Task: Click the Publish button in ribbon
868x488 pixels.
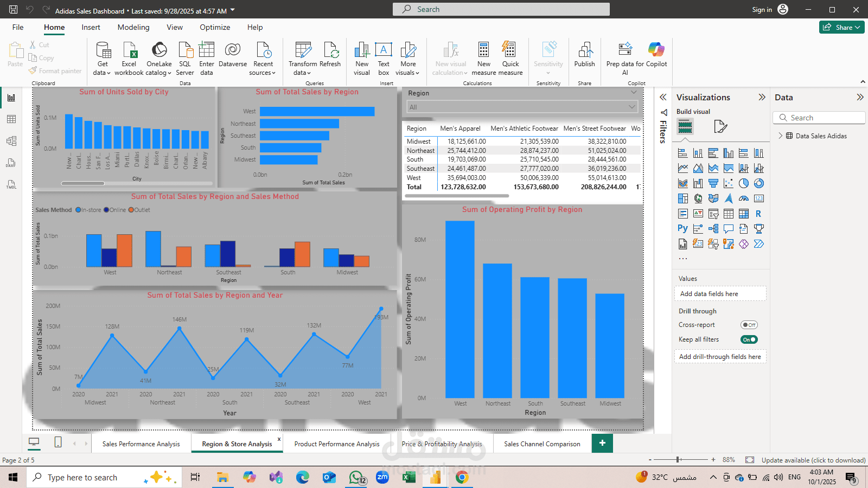Action: (x=585, y=55)
